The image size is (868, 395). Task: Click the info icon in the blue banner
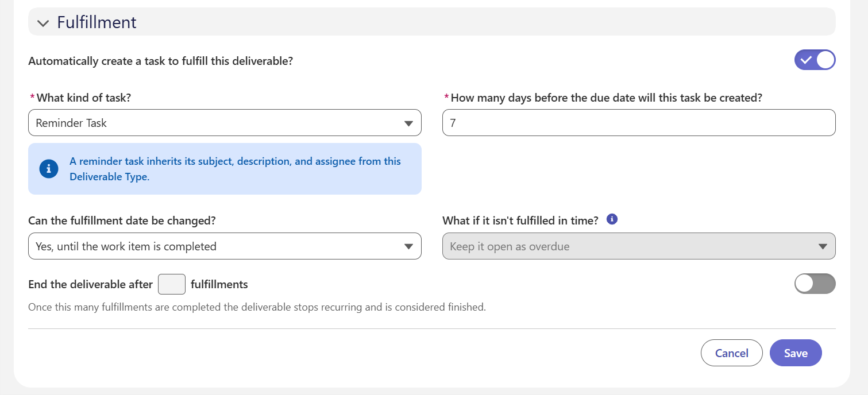(49, 169)
